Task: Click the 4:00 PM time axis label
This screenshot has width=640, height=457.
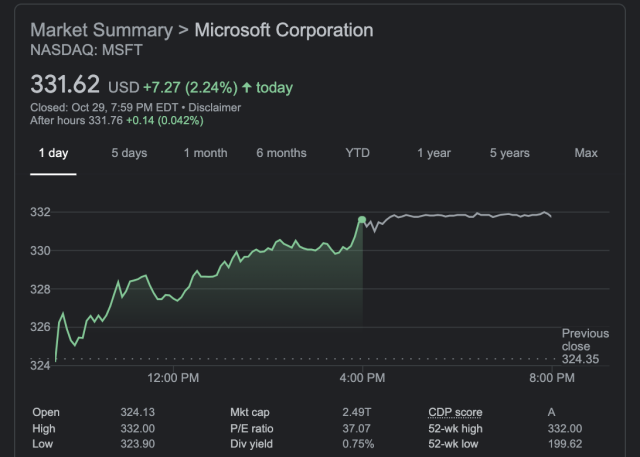Action: click(x=362, y=378)
